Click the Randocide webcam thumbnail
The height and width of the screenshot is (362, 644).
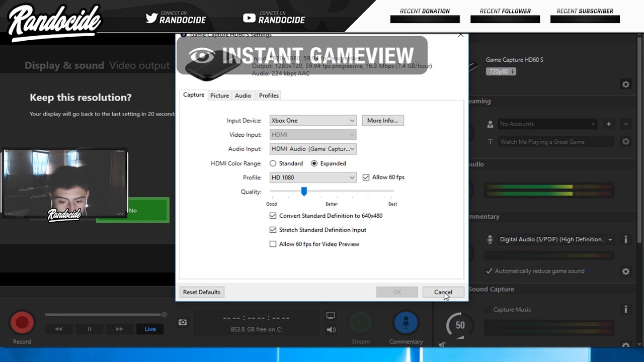point(64,183)
